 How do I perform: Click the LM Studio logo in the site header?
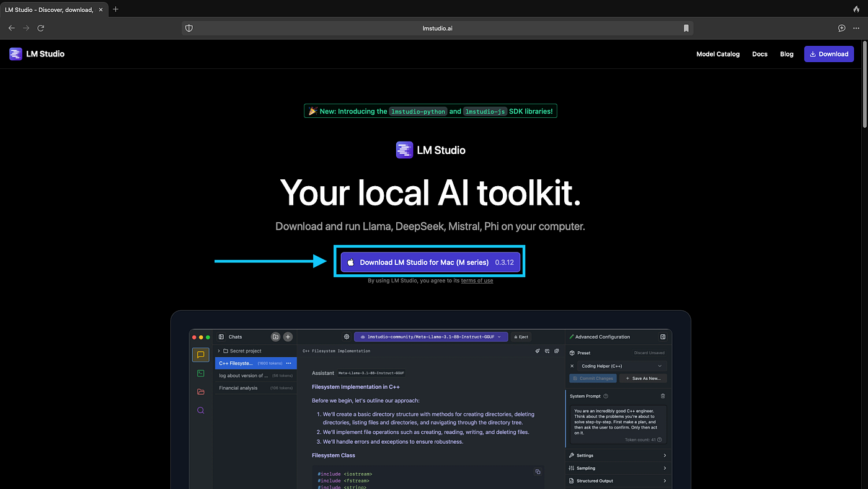[x=37, y=54]
